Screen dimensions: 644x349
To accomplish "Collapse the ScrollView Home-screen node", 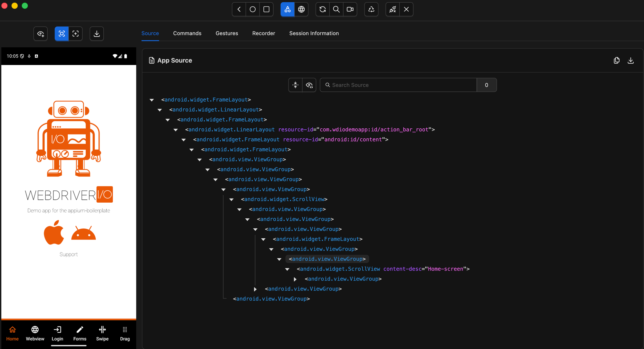I will pyautogui.click(x=287, y=269).
